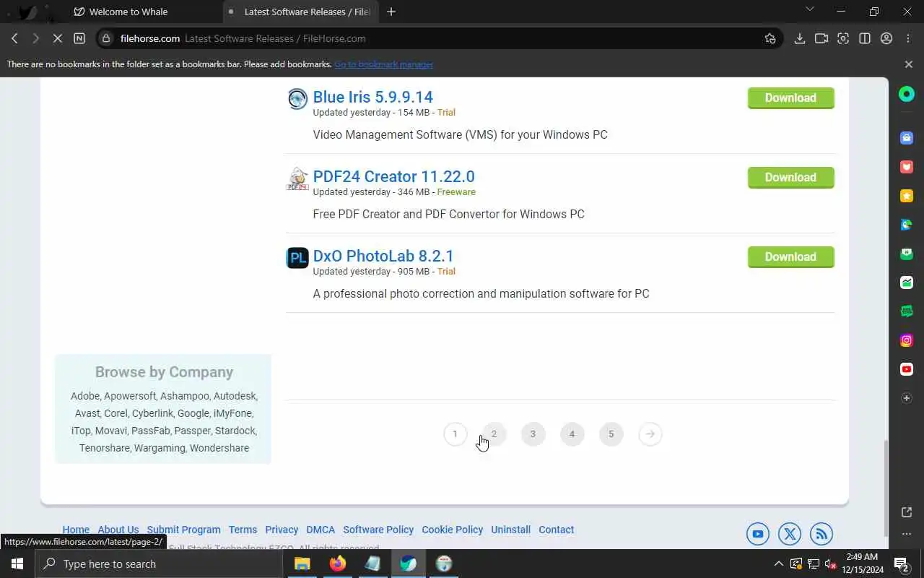Toggle split view dual-tab icon
The height and width of the screenshot is (578, 924).
[865, 38]
